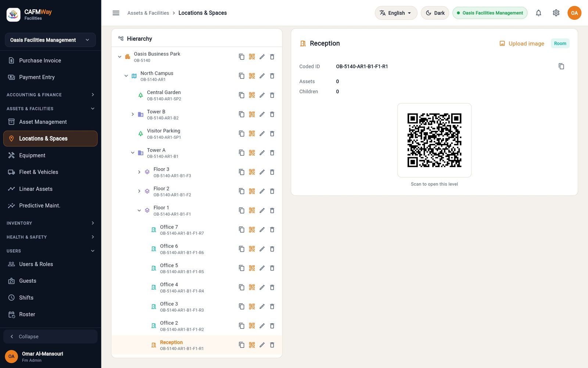Viewport: 588px width, 368px height.
Task: Open settings gear in top bar
Action: click(x=556, y=13)
